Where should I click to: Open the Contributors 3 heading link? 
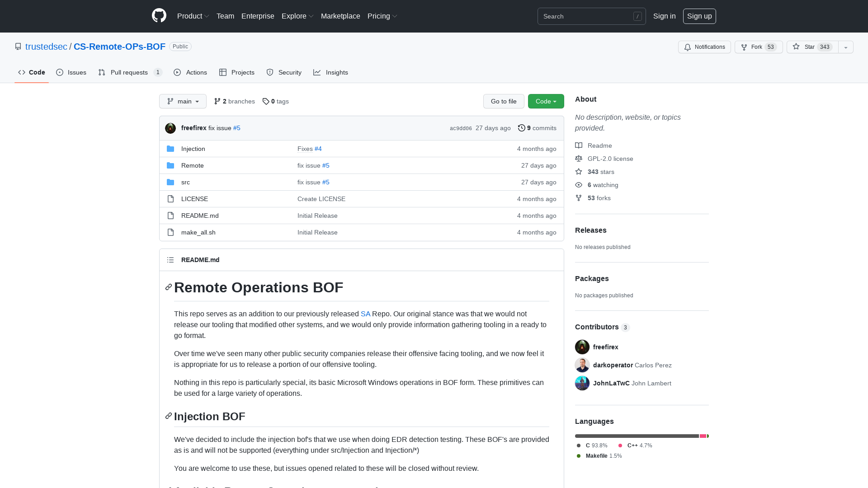(x=602, y=327)
